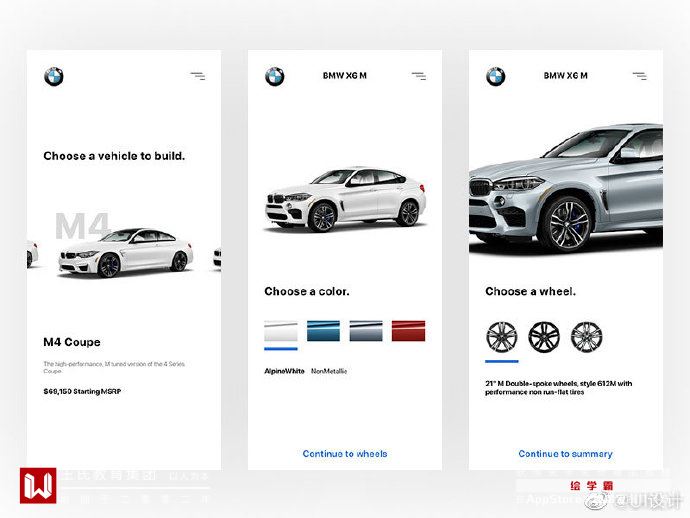This screenshot has height=518, width=690.
Task: Tap the white BMW X6 M image
Action: click(x=345, y=200)
